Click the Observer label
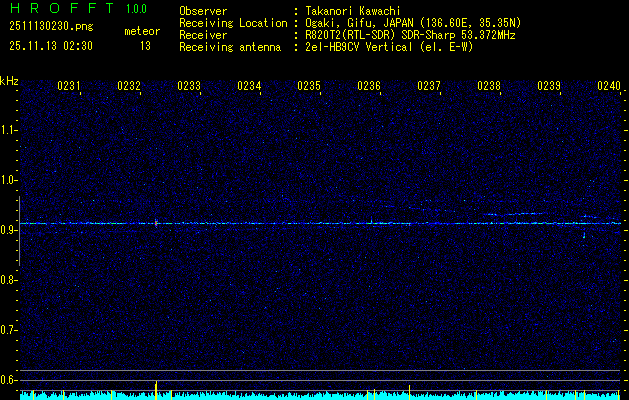Screen dimensions: 629x400 click(x=203, y=11)
